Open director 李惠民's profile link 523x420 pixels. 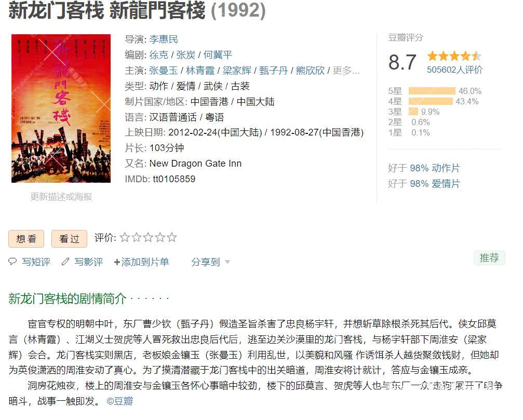[164, 39]
